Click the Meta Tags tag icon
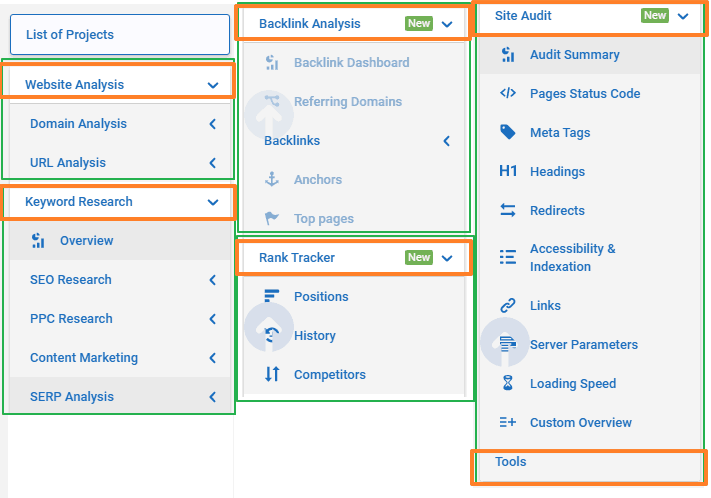 pyautogui.click(x=508, y=132)
